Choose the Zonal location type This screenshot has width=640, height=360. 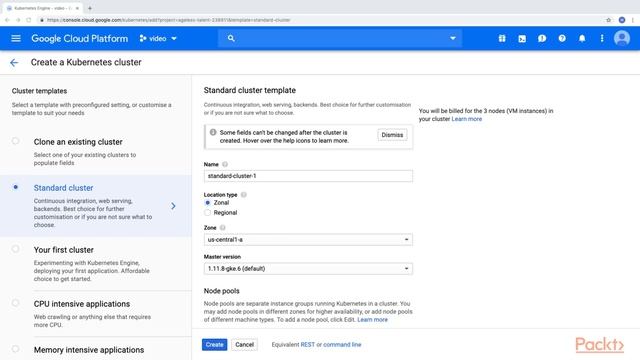point(207,203)
